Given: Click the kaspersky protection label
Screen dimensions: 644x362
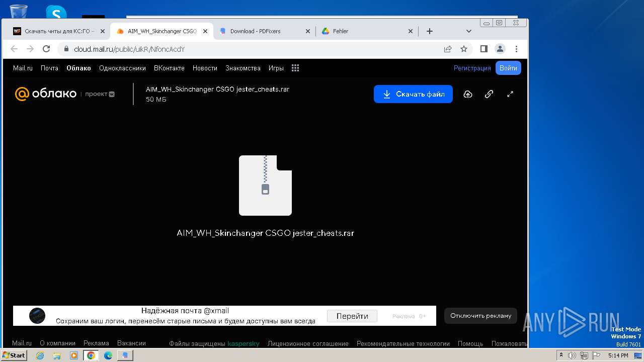Looking at the screenshot, I should coord(244,344).
